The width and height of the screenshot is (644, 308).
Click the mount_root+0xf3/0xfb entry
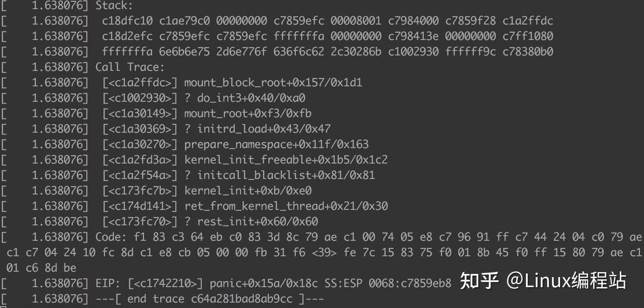[x=248, y=114]
